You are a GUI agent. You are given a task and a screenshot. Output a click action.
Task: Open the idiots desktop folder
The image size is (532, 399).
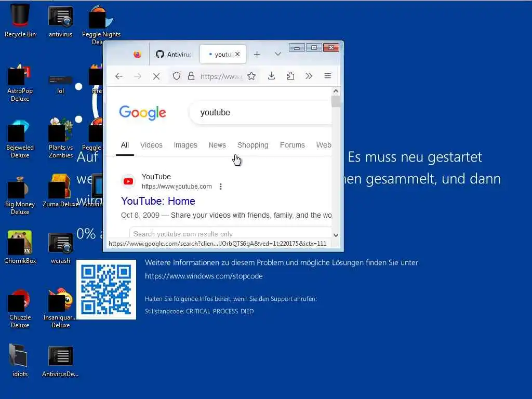(x=20, y=361)
